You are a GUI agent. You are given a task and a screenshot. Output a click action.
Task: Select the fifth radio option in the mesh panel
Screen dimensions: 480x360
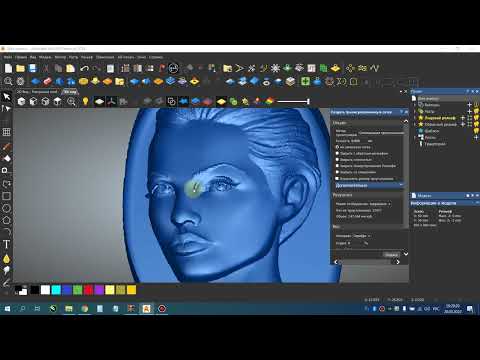tap(337, 172)
